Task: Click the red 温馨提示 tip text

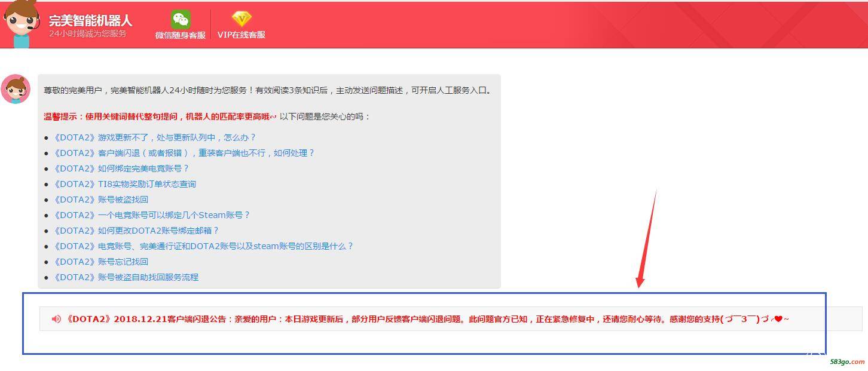Action: coord(160,116)
